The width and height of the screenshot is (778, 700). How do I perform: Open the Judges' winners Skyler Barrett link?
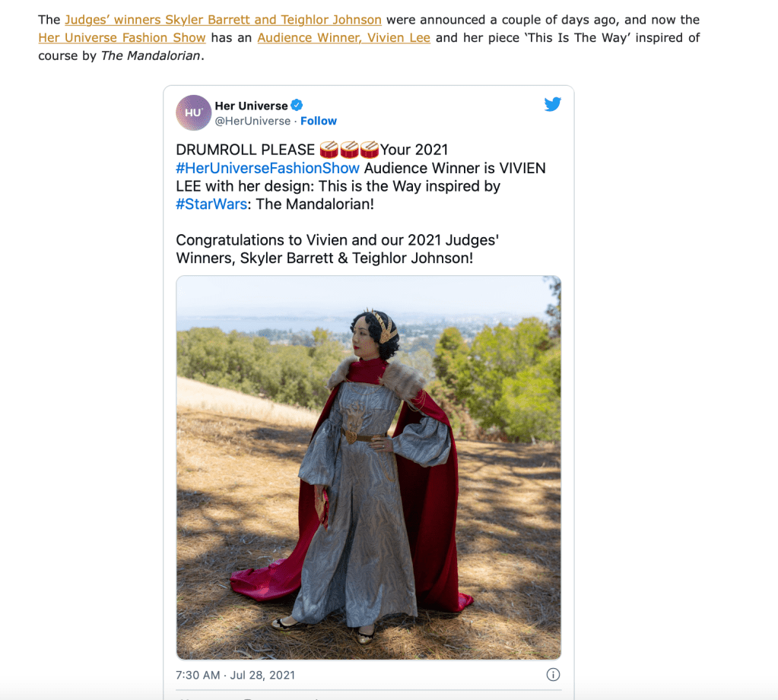pyautogui.click(x=224, y=20)
